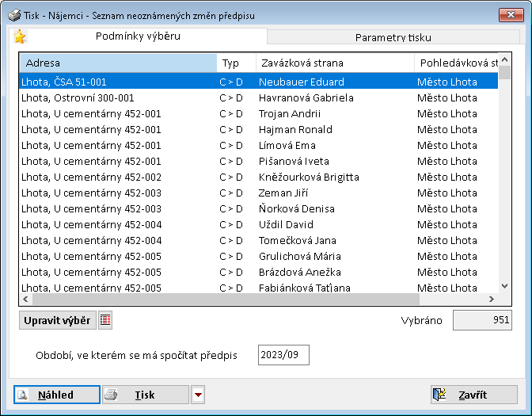The image size is (532, 416).
Task: Open the red dropdown arrow beside Tisk
Action: coord(198,395)
